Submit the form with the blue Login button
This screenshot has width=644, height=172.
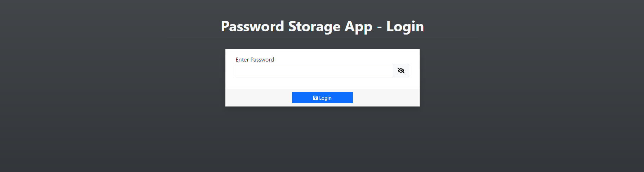(x=322, y=98)
